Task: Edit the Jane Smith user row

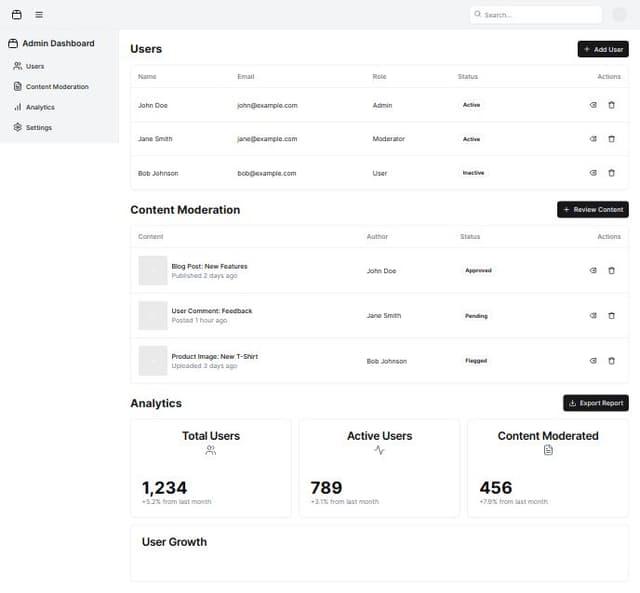Action: pos(593,139)
